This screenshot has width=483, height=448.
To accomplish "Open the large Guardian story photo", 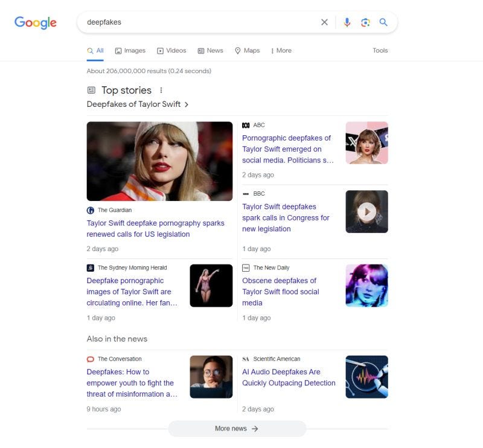I will [x=159, y=161].
